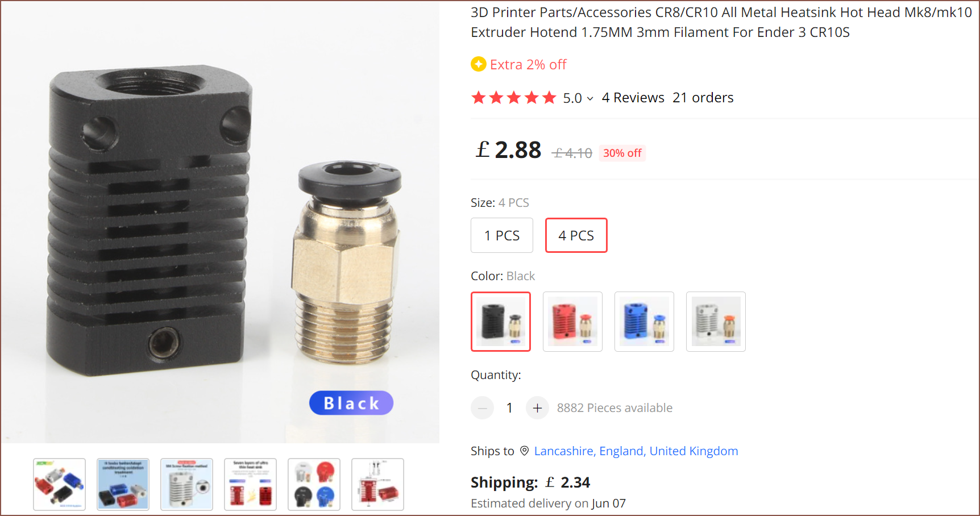View fifth thumbnail with four color tops
Image resolution: width=980 pixels, height=516 pixels.
point(314,484)
